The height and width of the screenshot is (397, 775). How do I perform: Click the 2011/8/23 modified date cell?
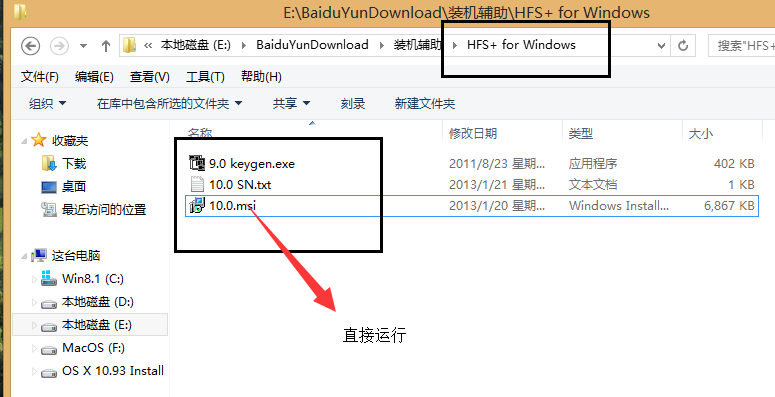tap(497, 163)
